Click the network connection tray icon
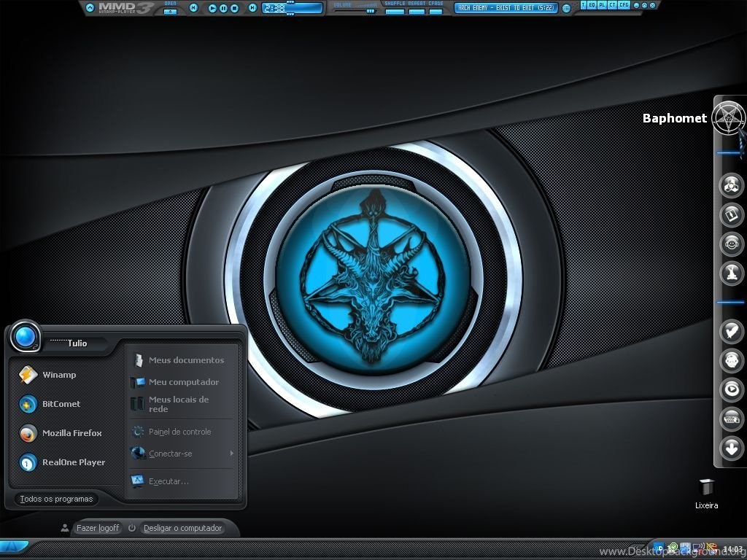The image size is (747, 560). (x=698, y=548)
